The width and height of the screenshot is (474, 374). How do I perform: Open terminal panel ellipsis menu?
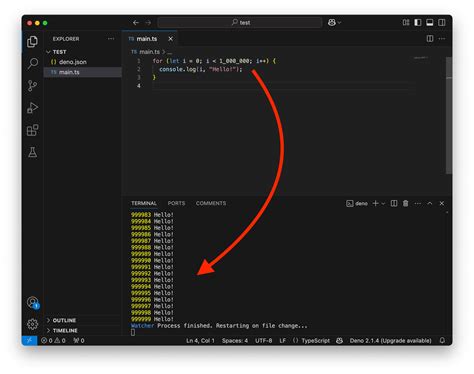pos(417,203)
